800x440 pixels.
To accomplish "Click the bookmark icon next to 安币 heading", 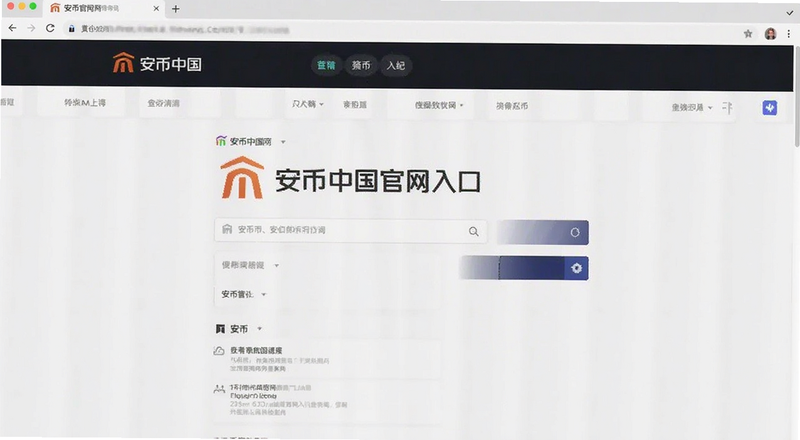I will tap(220, 329).
